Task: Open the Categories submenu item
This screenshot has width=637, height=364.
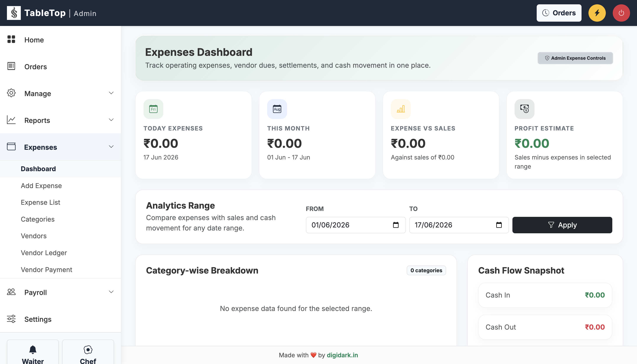Action: tap(60, 219)
